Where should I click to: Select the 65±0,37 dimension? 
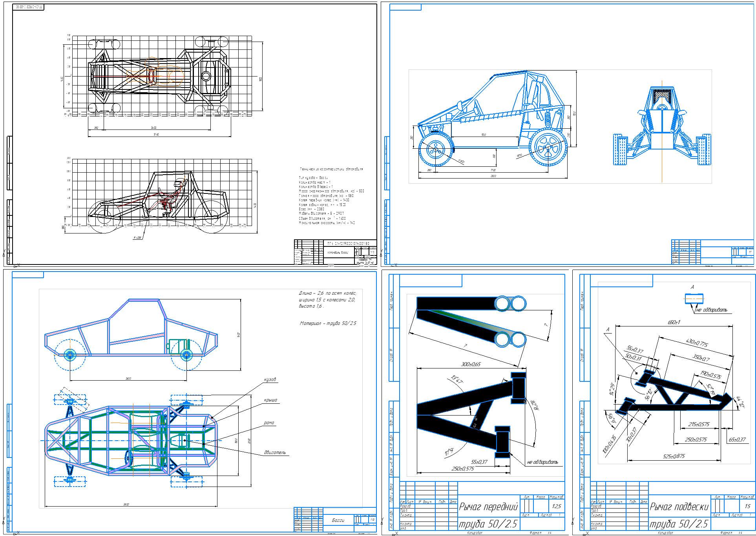[x=737, y=440]
